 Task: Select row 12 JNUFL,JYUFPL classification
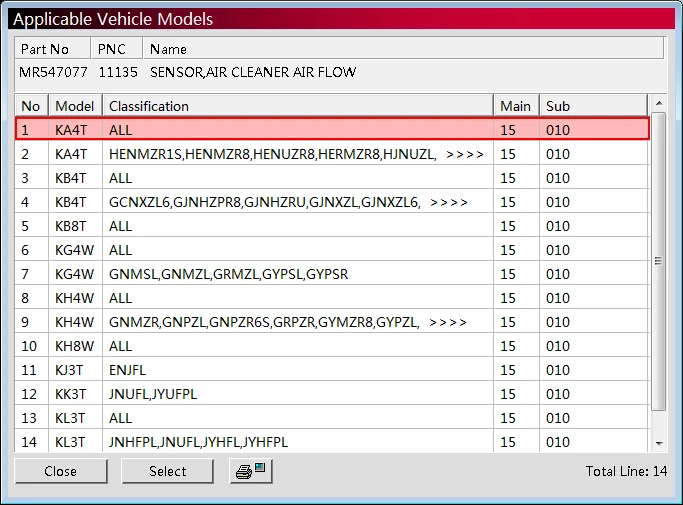[x=153, y=393]
